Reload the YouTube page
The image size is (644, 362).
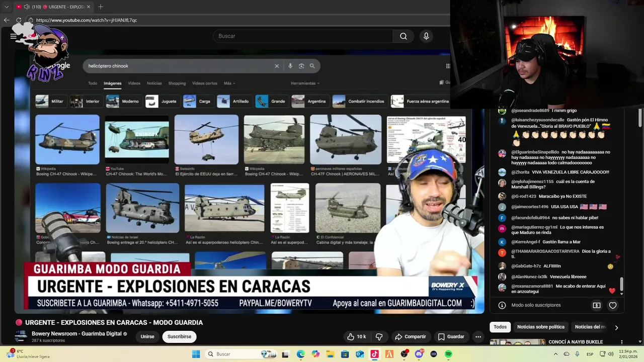click(19, 20)
